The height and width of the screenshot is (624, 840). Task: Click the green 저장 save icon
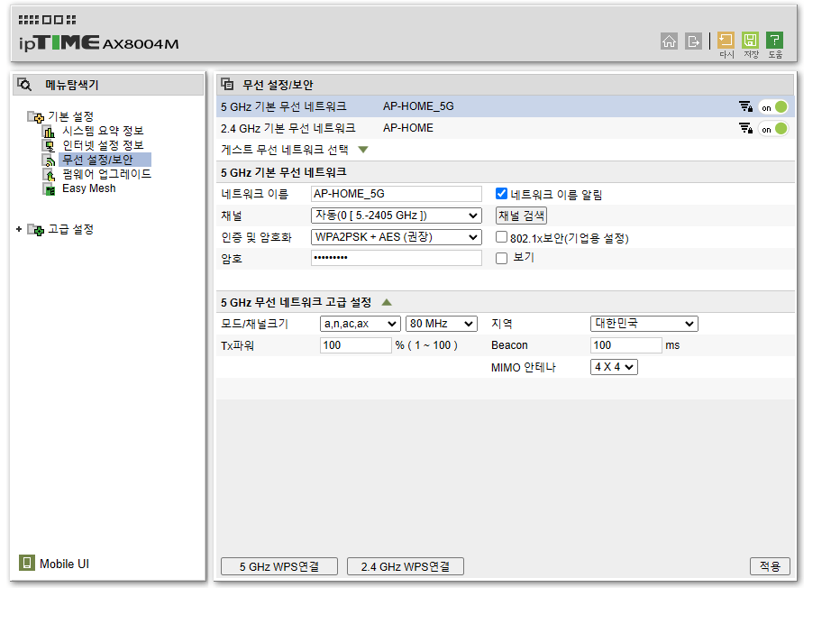[750, 40]
